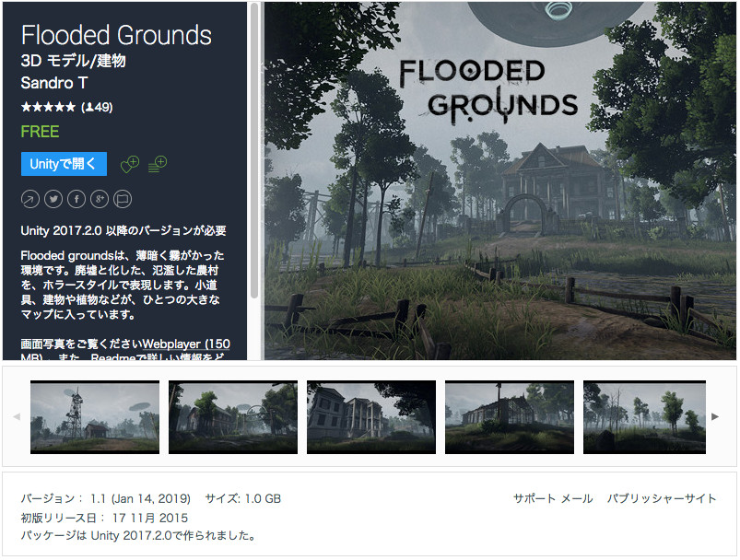Add asset to list icon
This screenshot has height=560, width=740.
click(x=158, y=164)
